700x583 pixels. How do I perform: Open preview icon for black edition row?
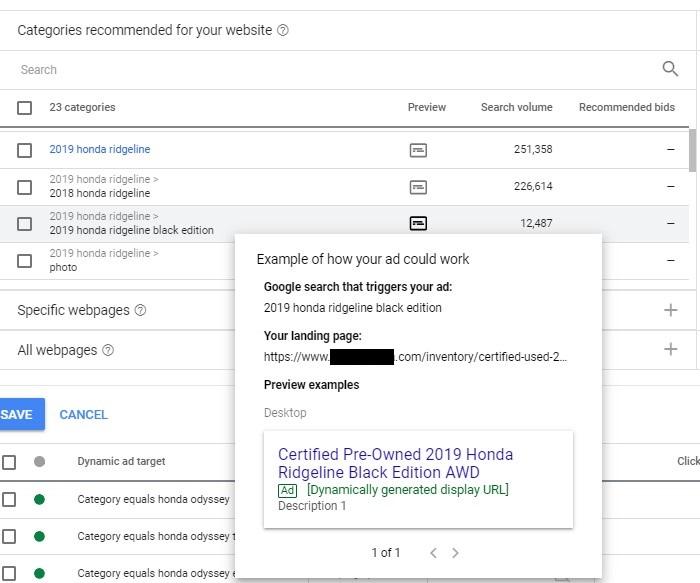point(418,223)
